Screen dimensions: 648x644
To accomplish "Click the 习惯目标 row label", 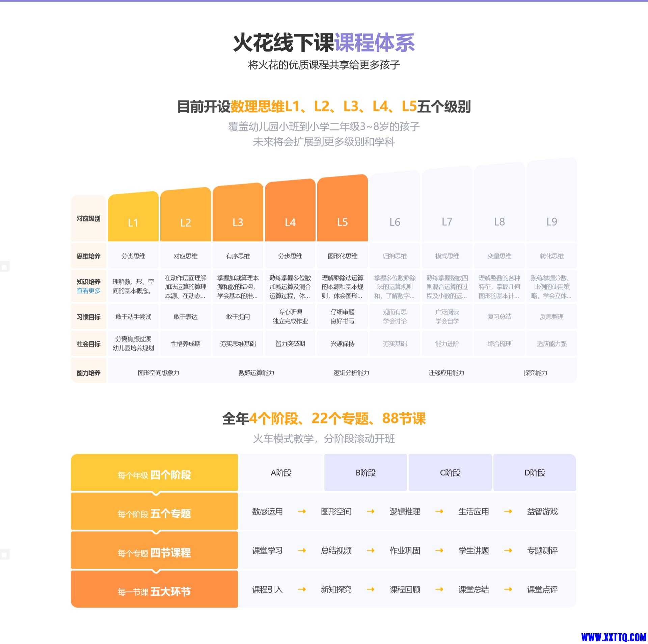I will 88,317.
